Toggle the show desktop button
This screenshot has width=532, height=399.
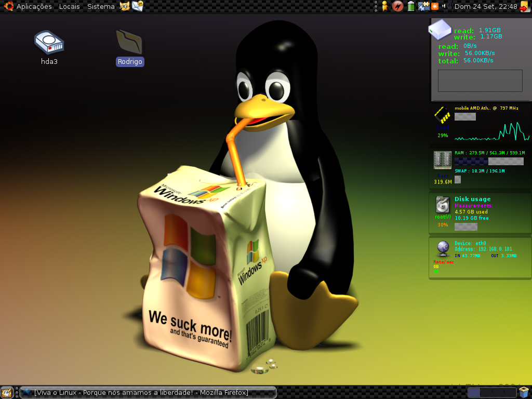tap(7, 392)
